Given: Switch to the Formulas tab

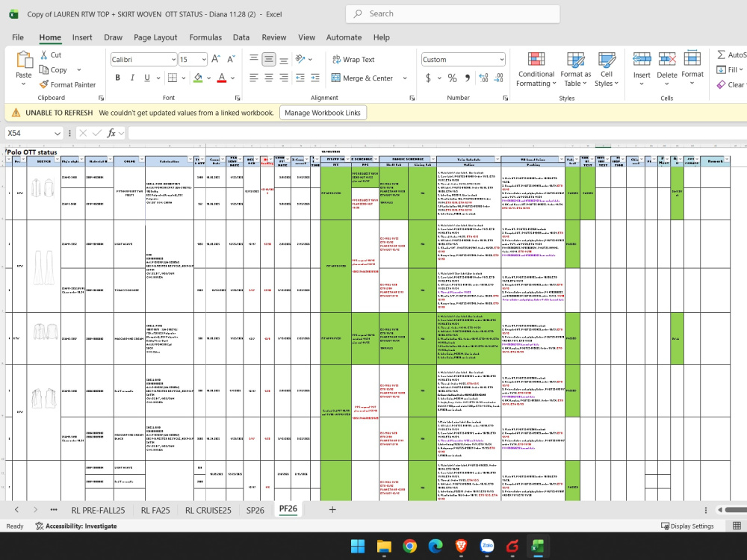Looking at the screenshot, I should (x=205, y=37).
